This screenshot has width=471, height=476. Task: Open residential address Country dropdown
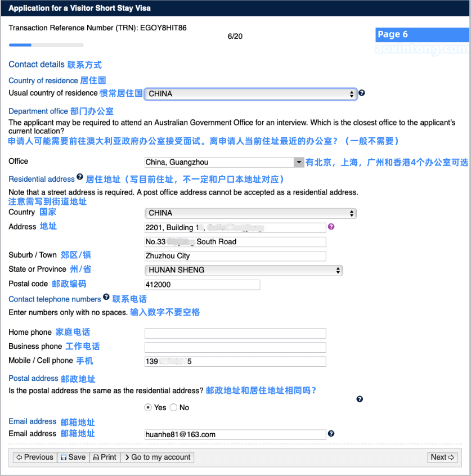click(251, 213)
